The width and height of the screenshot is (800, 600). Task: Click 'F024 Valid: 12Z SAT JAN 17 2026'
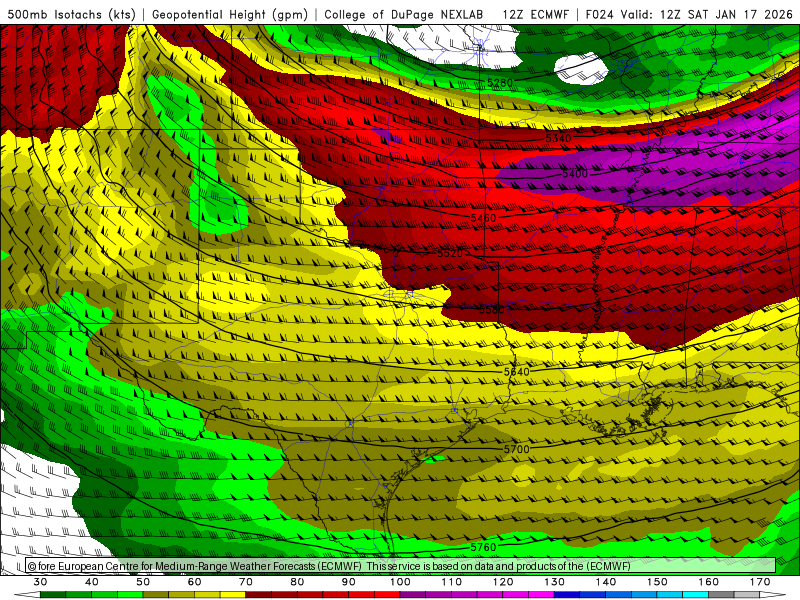click(x=689, y=14)
